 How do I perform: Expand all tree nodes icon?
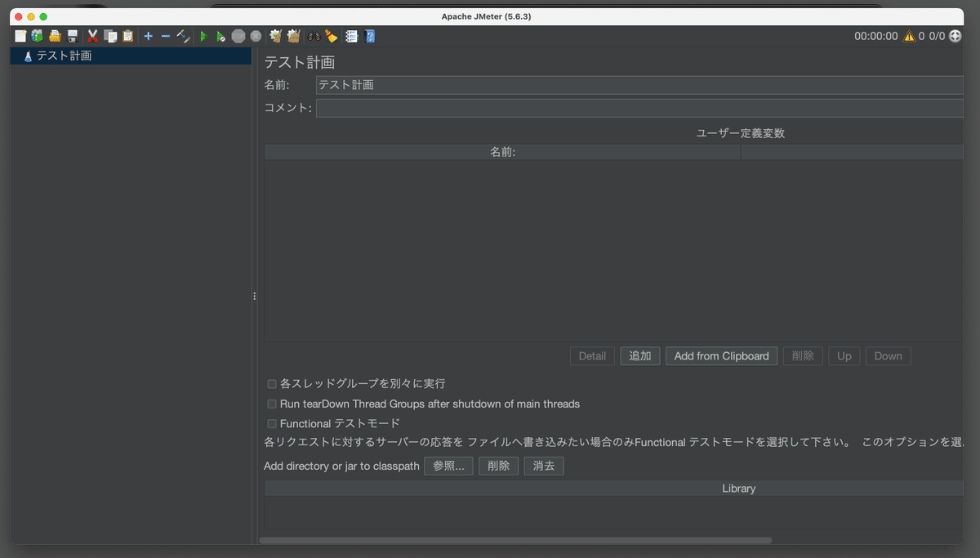(x=147, y=36)
